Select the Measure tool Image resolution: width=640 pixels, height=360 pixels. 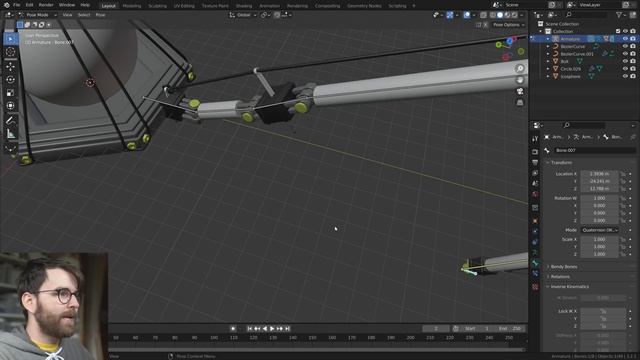[11, 134]
